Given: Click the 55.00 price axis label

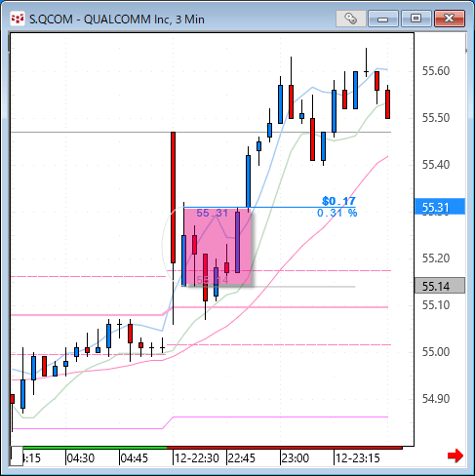Looking at the screenshot, I should [436, 352].
